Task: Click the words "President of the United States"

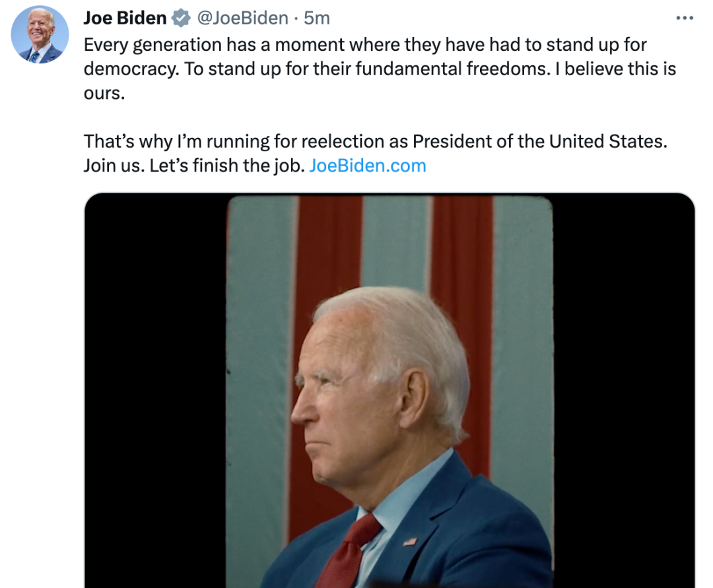Action: coord(540,142)
